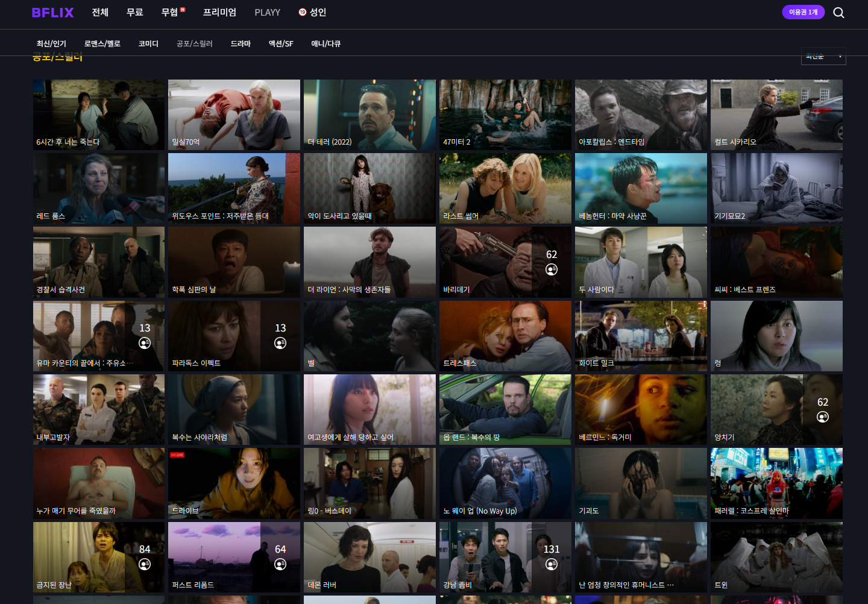Open movie 47미터 2
The image size is (868, 604).
505,115
